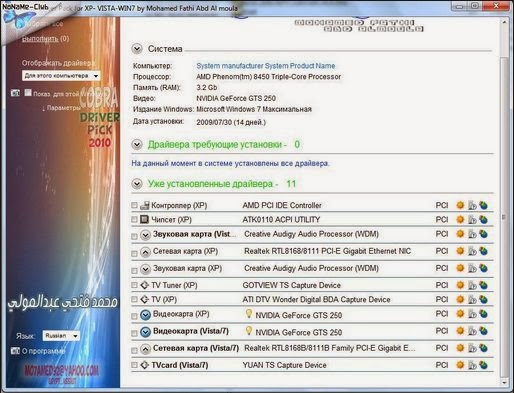514x393 pixels.
Task: Click 'AMD PCI IDE Controller' text
Action: pyautogui.click(x=282, y=205)
